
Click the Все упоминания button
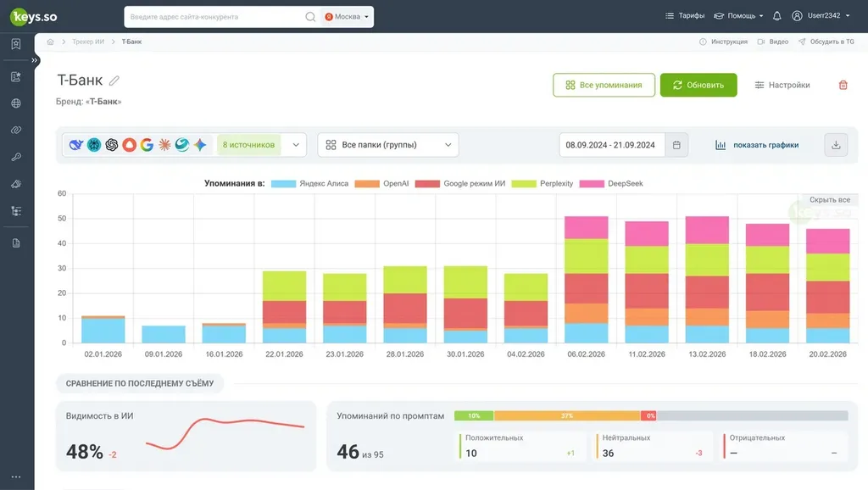click(604, 85)
